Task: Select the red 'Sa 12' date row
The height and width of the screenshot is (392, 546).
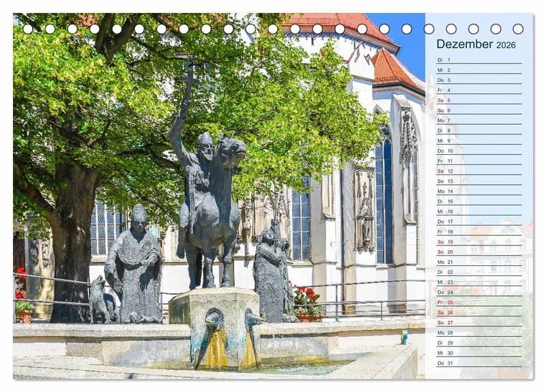Action: pyautogui.click(x=479, y=171)
